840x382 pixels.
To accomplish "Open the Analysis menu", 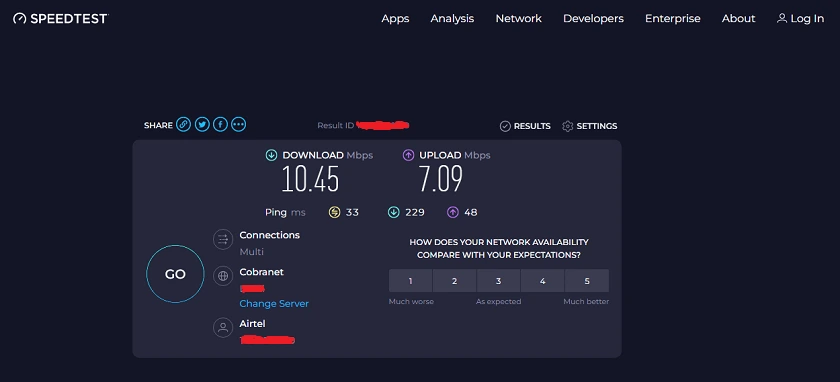I will [452, 18].
